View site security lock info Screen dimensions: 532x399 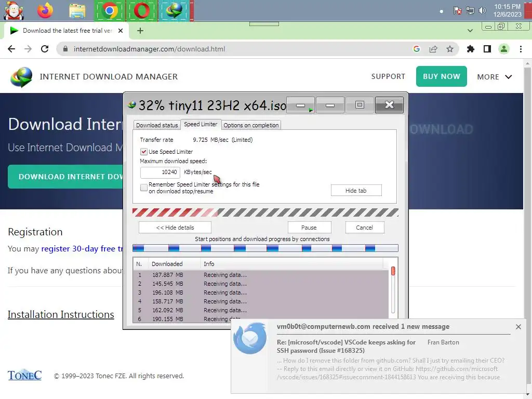click(65, 49)
